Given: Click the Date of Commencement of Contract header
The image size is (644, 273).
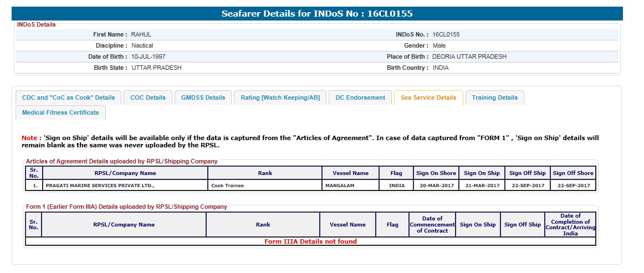Looking at the screenshot, I should tap(432, 225).
